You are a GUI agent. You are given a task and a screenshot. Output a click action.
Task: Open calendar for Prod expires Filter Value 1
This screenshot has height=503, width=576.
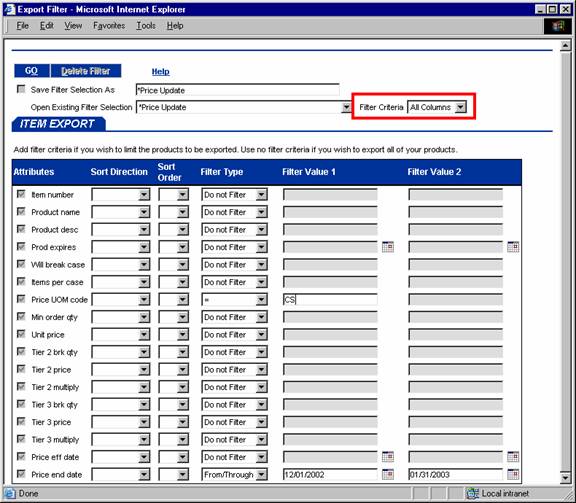tap(388, 247)
